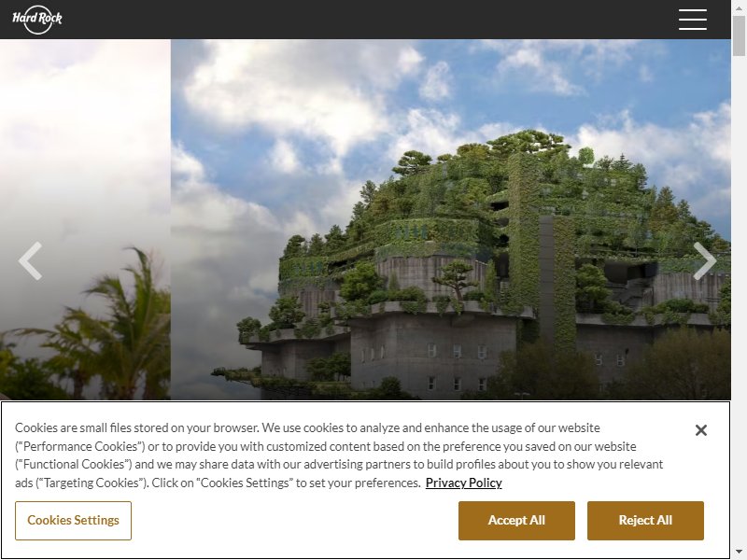Dismiss the cookie banner with X

pyautogui.click(x=701, y=430)
